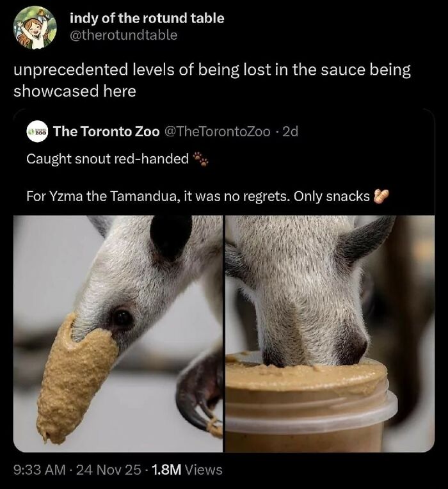
Task: Open the left tamandua snout photo
Action: point(118,333)
